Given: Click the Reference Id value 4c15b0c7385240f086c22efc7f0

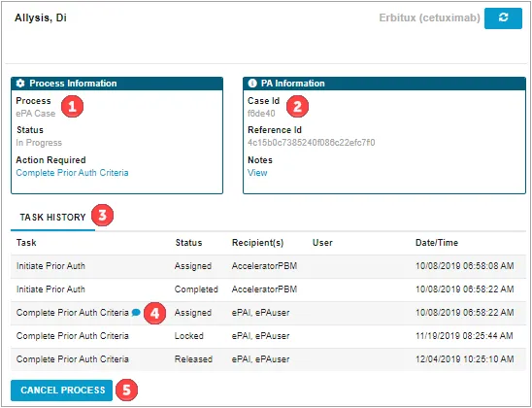Looking at the screenshot, I should coord(311,143).
